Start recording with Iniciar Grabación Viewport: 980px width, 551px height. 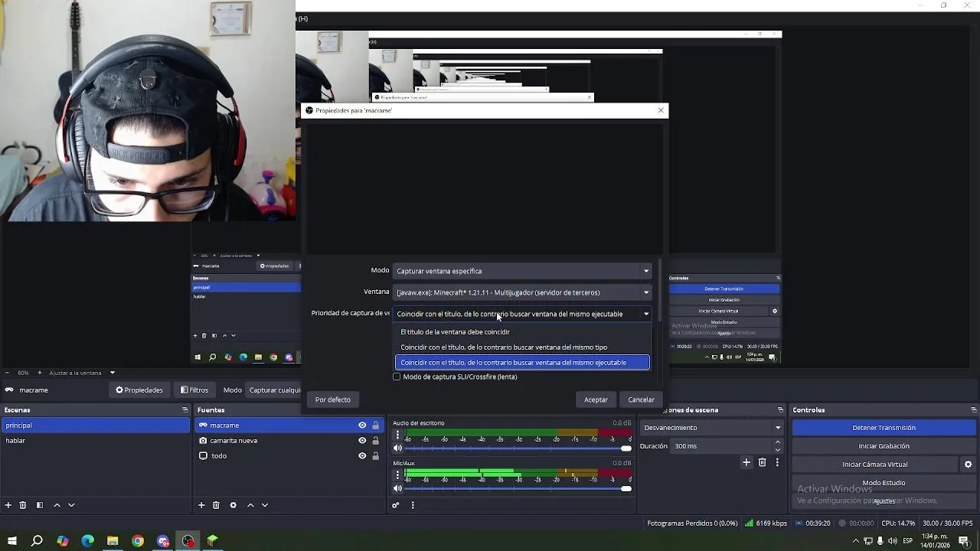(884, 446)
